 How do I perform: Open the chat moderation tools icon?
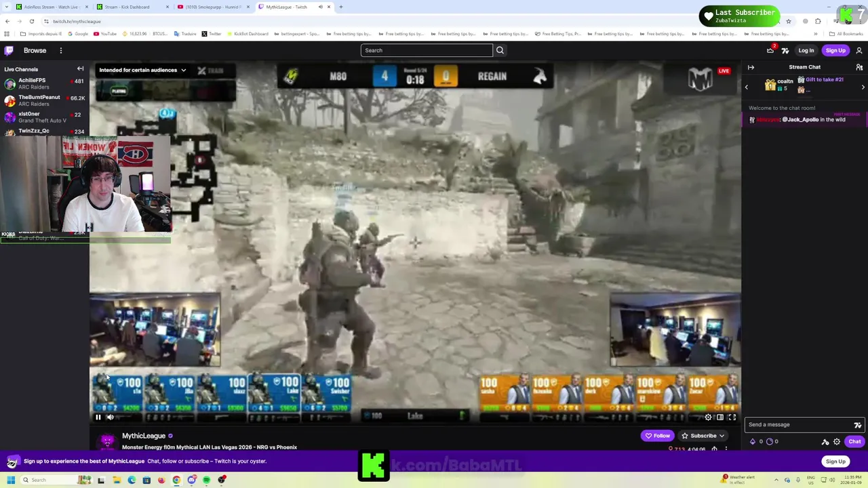coord(825,442)
